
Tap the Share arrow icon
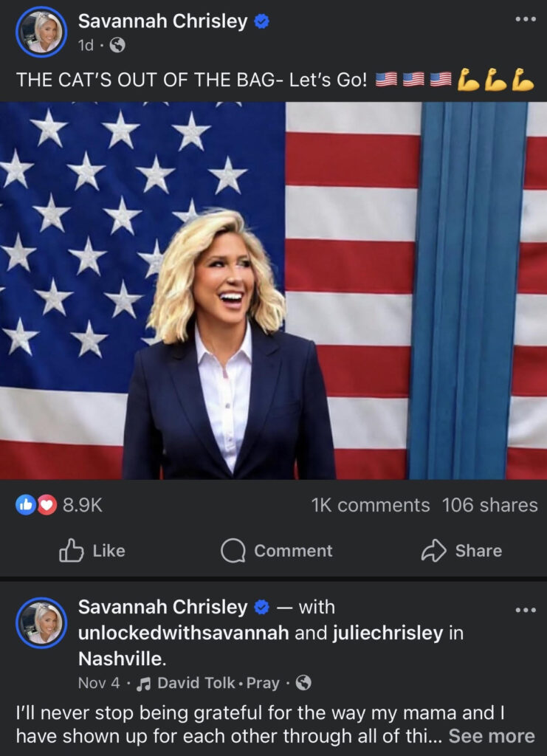[x=434, y=551]
